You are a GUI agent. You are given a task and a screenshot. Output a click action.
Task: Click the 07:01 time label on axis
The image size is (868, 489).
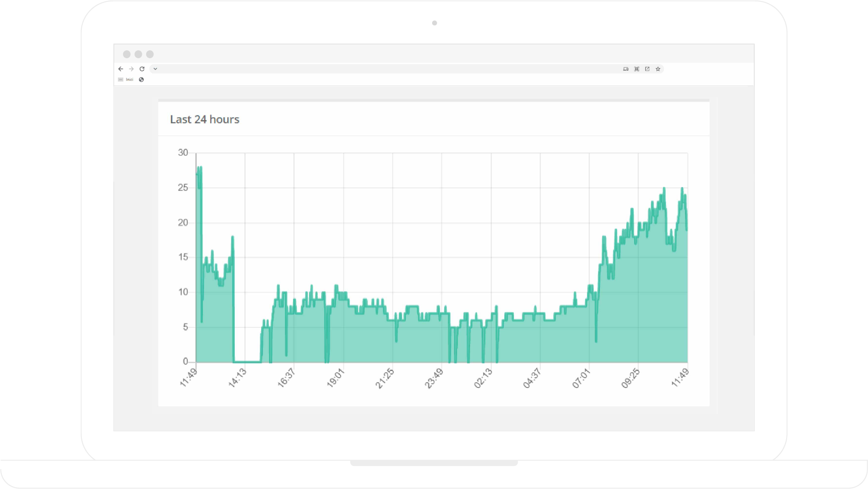tap(581, 378)
